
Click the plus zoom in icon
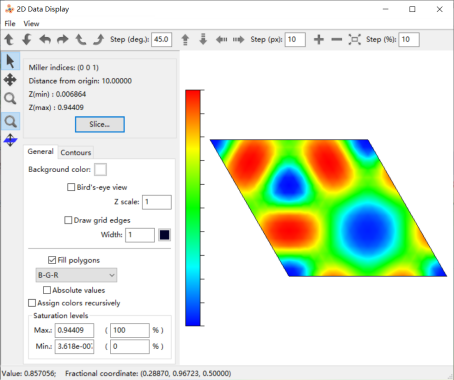[319, 40]
